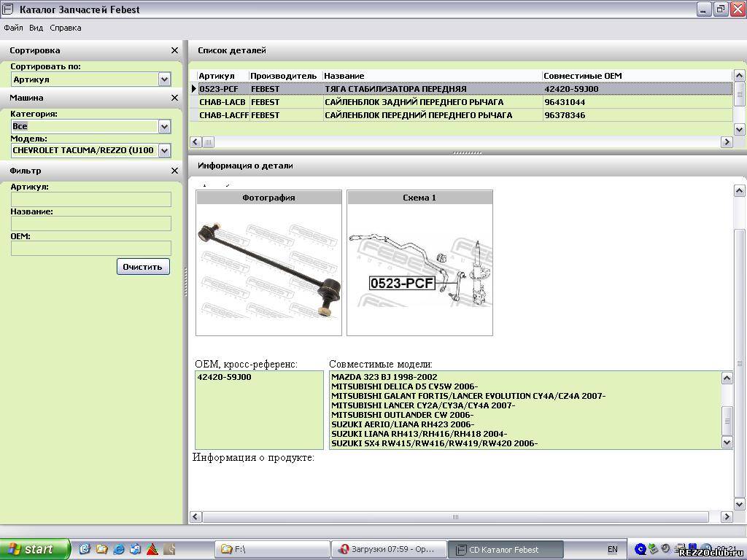Click CD Каталог Febest taskbar button

tap(506, 549)
